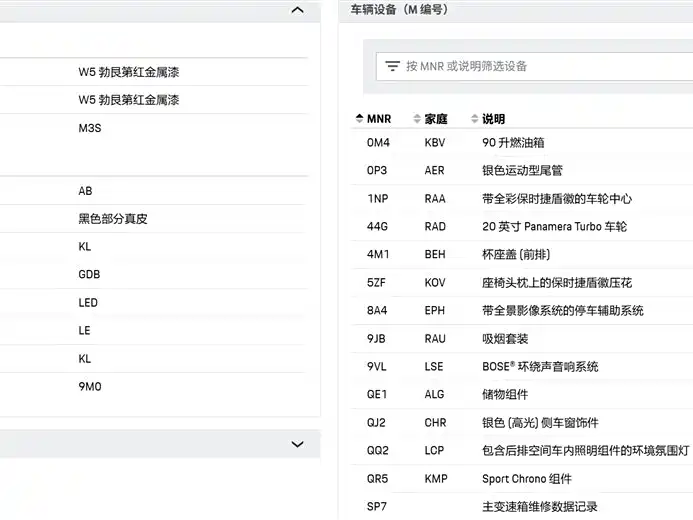
Task: Select row MNR 4M1
Action: click(522, 254)
